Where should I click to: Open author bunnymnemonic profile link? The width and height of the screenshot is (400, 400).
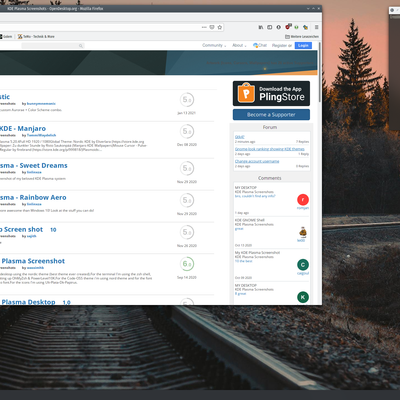(41, 104)
